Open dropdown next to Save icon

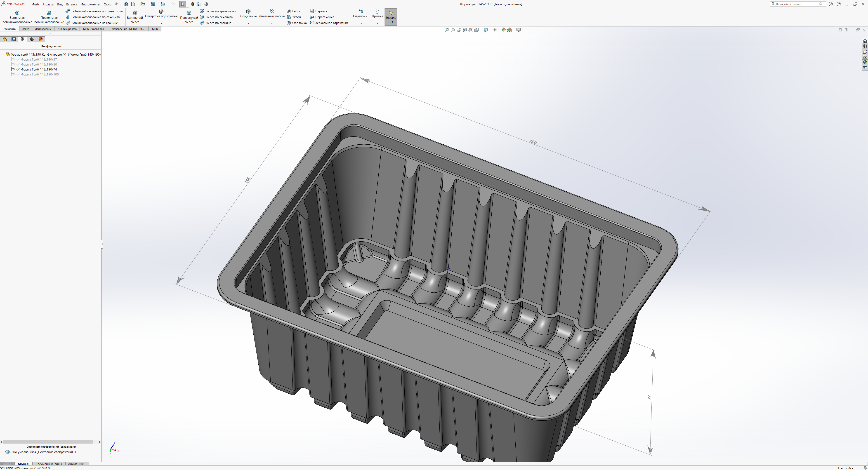[157, 4]
